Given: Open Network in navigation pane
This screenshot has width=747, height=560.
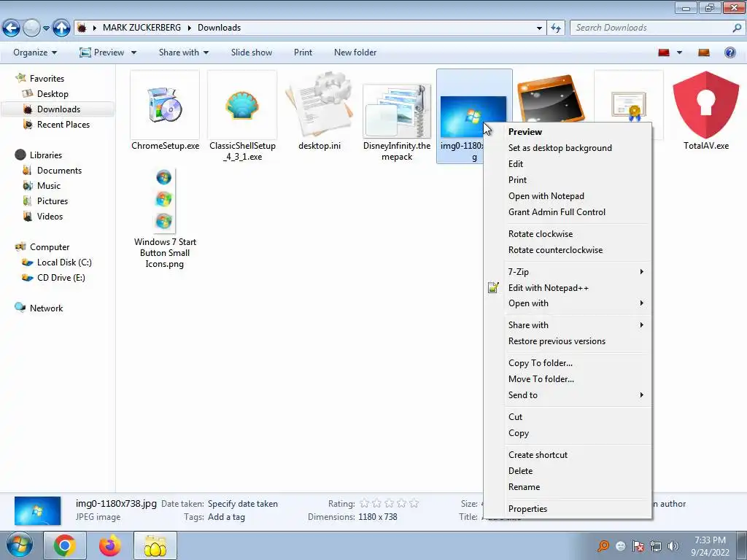Looking at the screenshot, I should click(46, 308).
